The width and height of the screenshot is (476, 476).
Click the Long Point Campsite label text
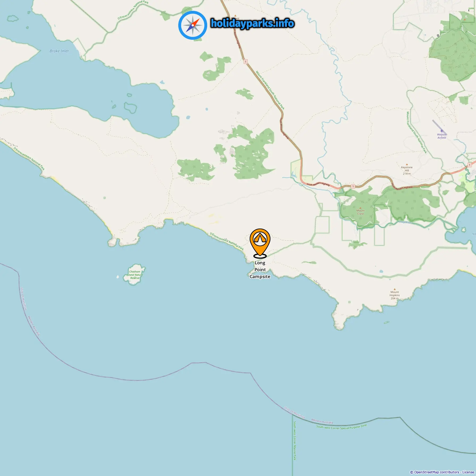260,270
